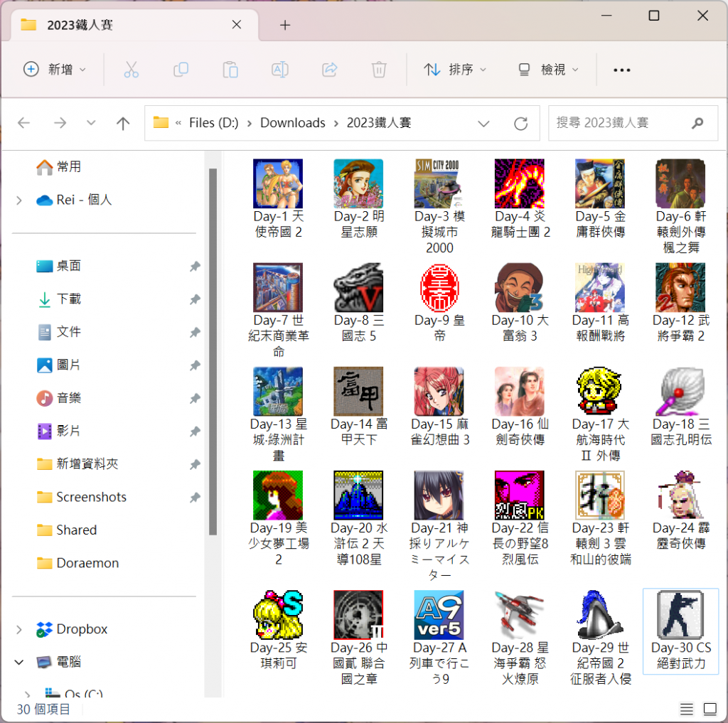This screenshot has height=723, width=728.
Task: Go back with the left arrow
Action: point(23,123)
